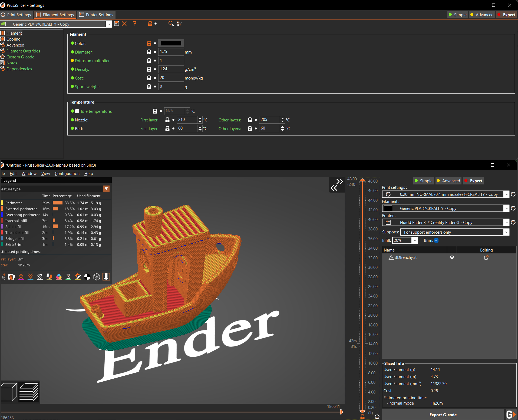The height and width of the screenshot is (420, 518).
Task: Open the Printer Settings tab
Action: (x=96, y=15)
